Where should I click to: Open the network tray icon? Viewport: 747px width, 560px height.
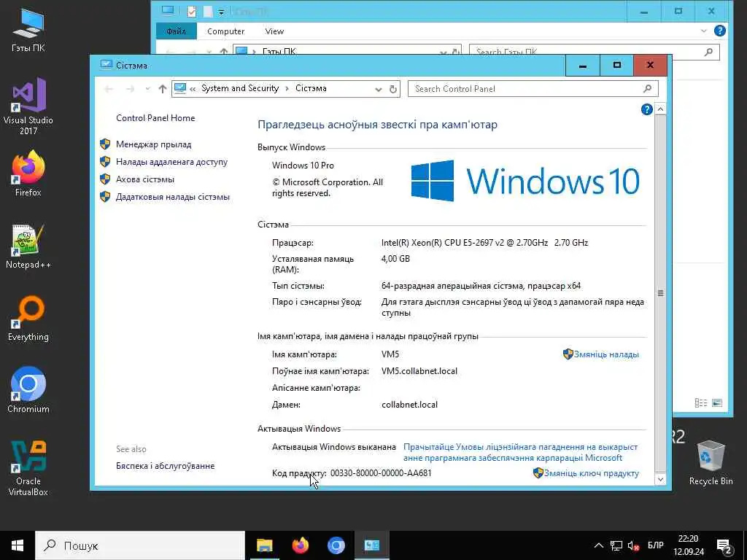point(616,545)
